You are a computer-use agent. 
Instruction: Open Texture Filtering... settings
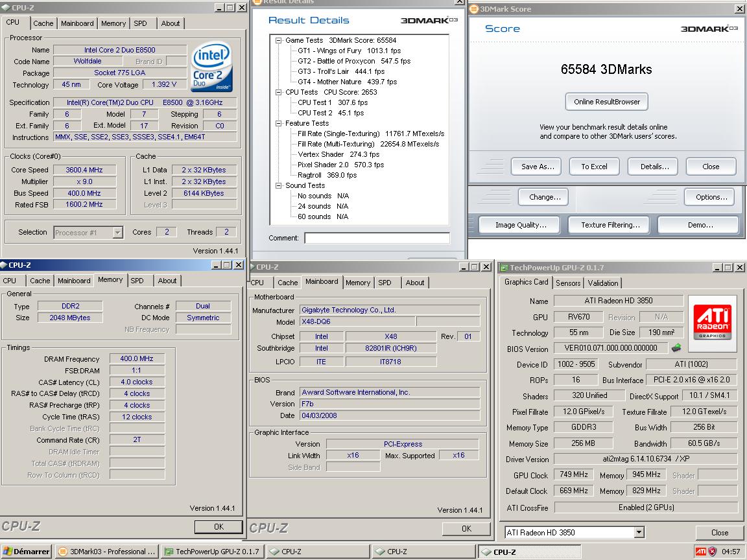point(610,226)
